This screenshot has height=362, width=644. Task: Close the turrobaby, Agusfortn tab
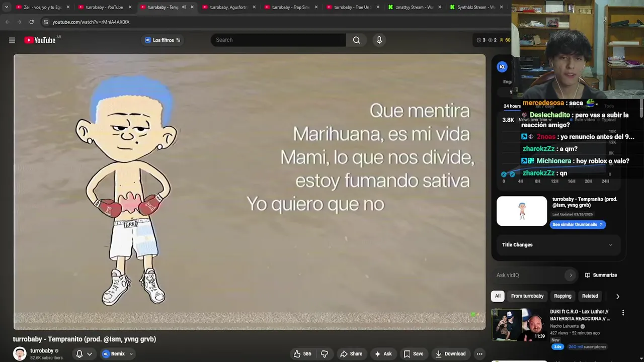coord(254,7)
